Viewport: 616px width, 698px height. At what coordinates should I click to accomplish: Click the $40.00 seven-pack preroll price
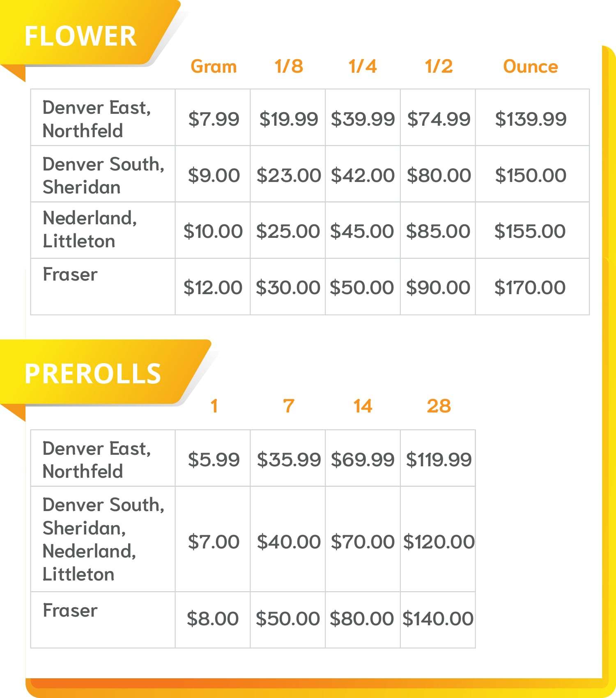click(x=289, y=542)
